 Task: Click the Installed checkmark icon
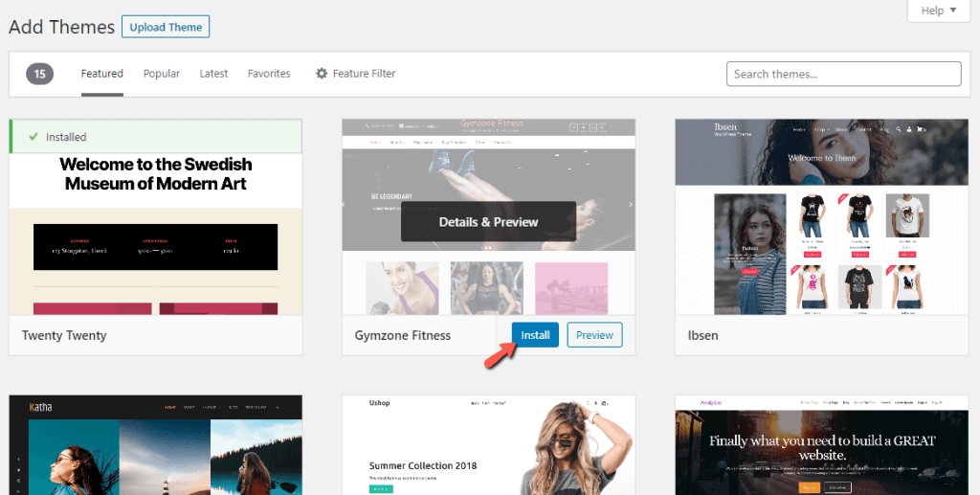pyautogui.click(x=33, y=137)
